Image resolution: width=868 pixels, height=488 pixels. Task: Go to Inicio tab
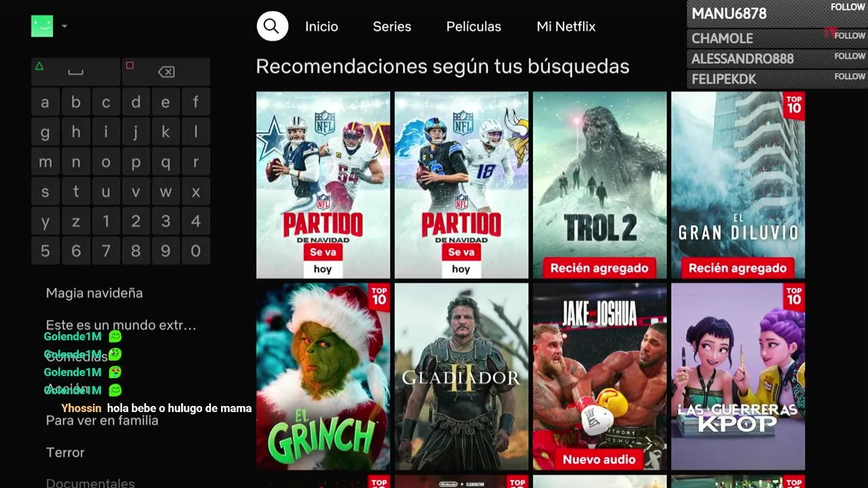[321, 26]
